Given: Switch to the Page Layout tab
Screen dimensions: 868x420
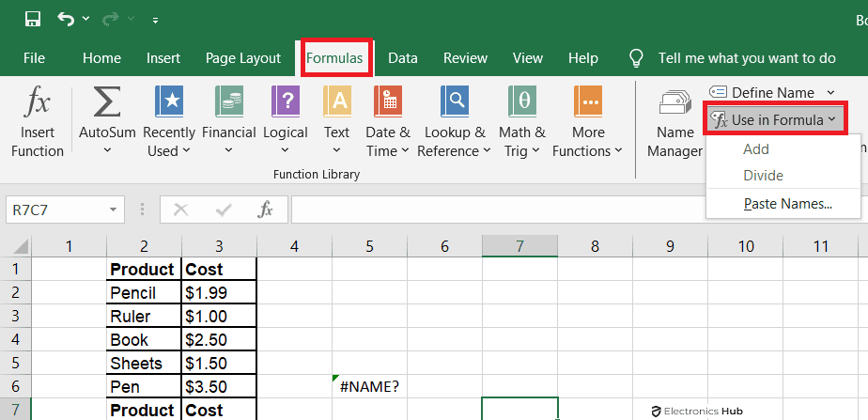Looking at the screenshot, I should 243,58.
